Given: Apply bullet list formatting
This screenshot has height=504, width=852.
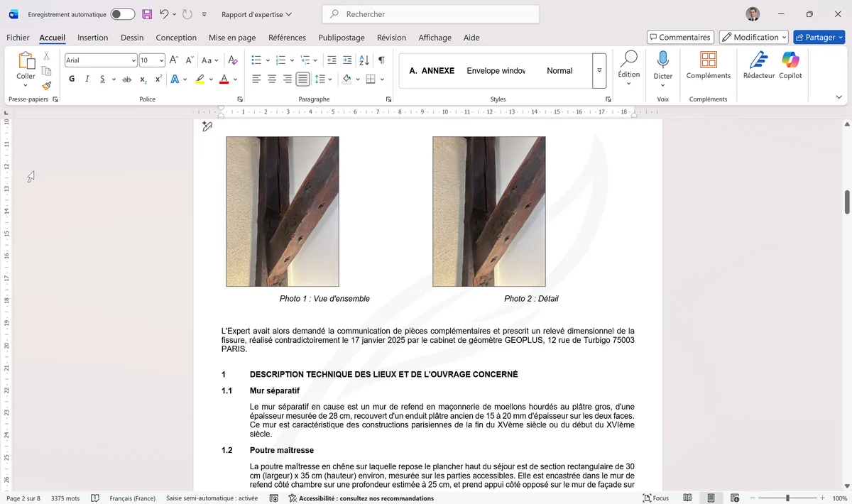Looking at the screenshot, I should pos(255,60).
